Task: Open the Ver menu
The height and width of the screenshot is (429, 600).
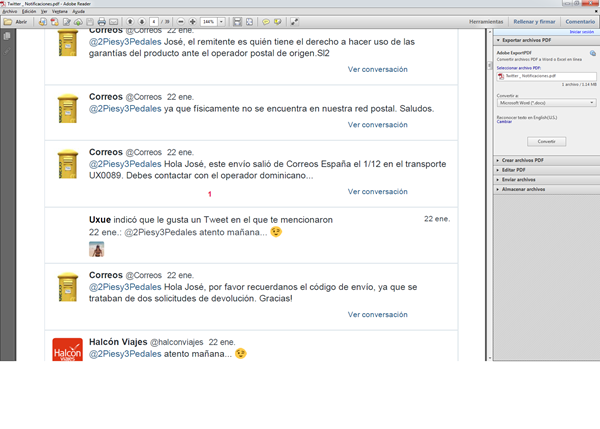Action: click(x=44, y=11)
